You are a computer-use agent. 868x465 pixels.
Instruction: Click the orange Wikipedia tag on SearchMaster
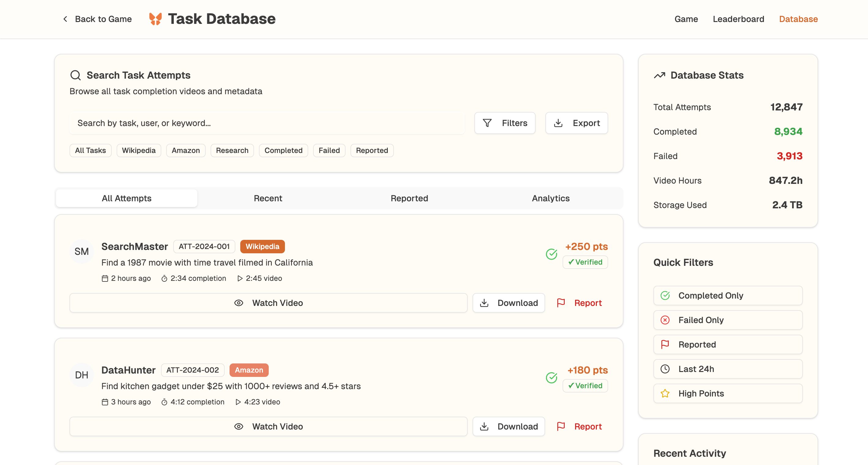(262, 247)
